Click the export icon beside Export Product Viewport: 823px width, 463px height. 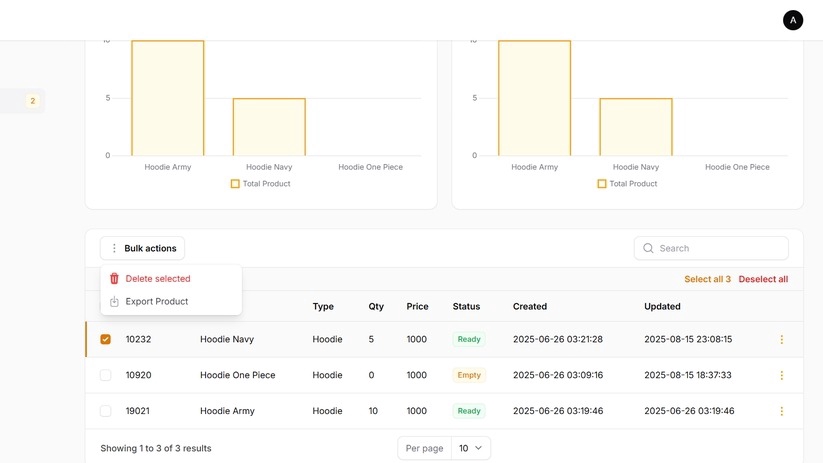(114, 301)
